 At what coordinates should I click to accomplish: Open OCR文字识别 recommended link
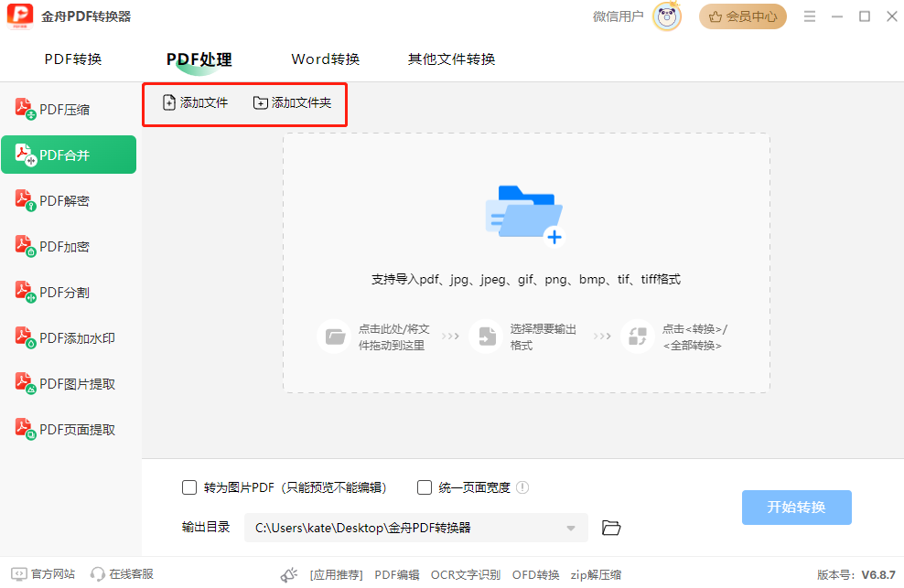pos(465,575)
